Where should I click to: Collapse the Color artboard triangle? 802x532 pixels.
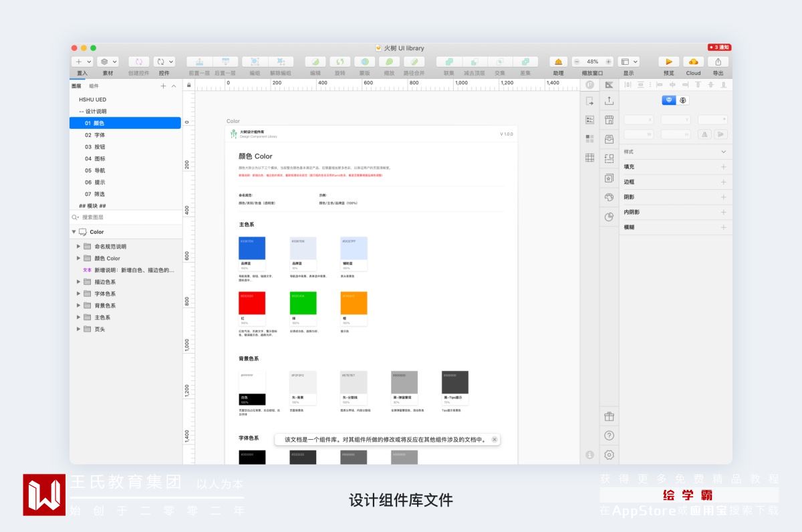pos(74,232)
